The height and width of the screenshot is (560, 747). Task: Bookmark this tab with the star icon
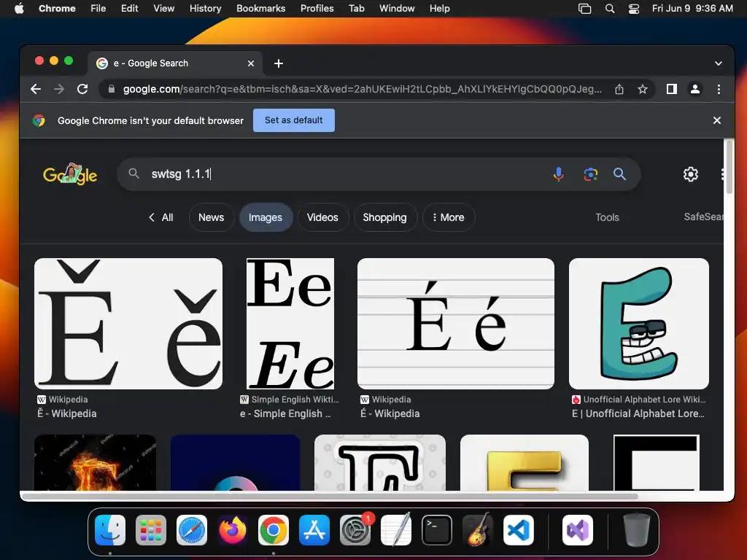point(643,89)
